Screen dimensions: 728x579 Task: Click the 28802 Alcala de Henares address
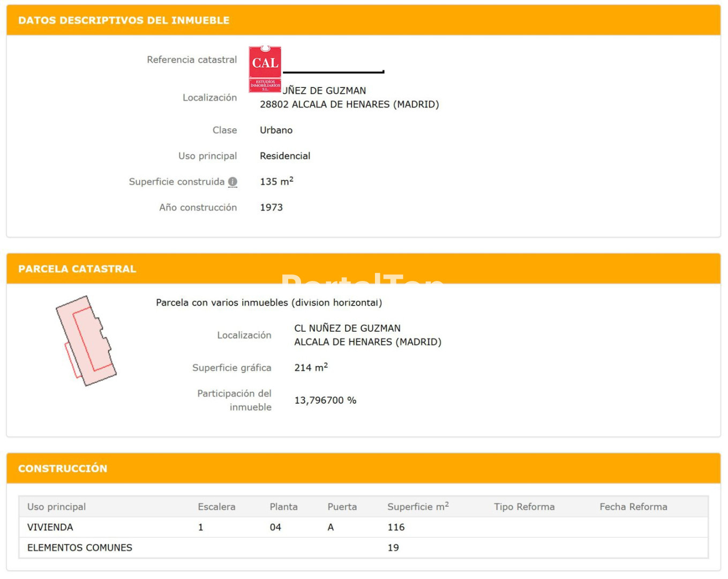pyautogui.click(x=349, y=105)
